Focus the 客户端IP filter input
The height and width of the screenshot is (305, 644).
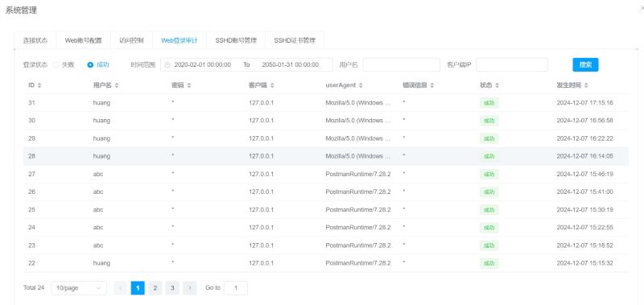tap(512, 65)
